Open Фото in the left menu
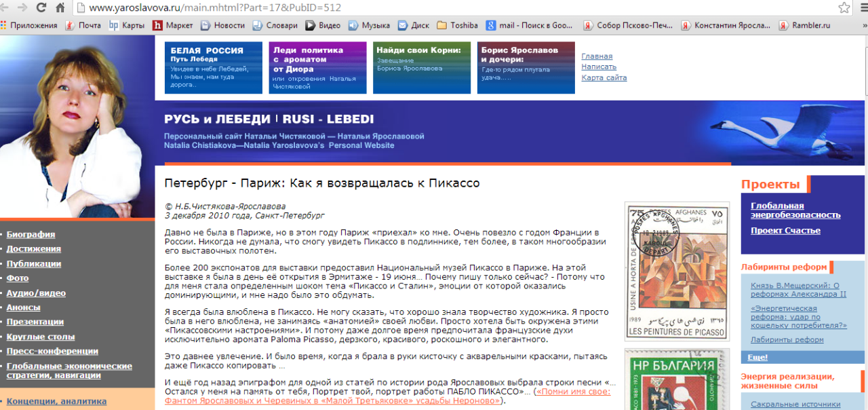 [x=17, y=278]
